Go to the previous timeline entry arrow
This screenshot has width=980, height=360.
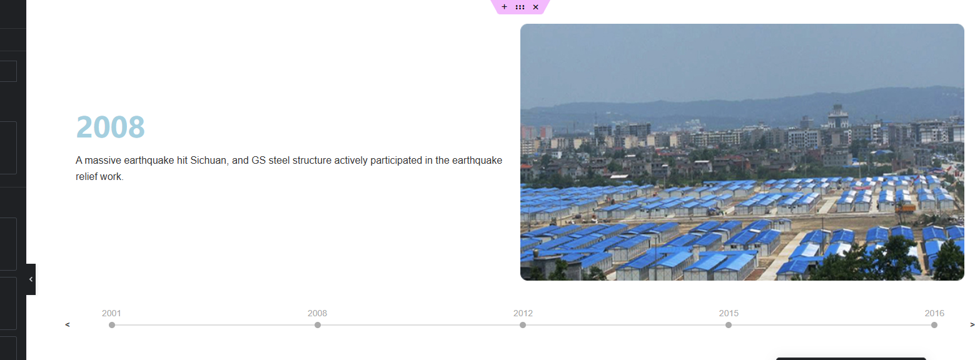(x=68, y=325)
